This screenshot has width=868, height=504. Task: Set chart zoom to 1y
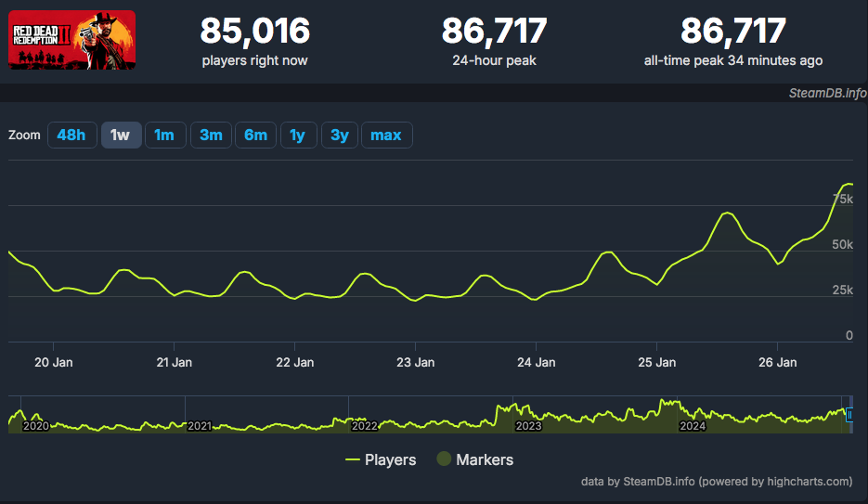[298, 135]
